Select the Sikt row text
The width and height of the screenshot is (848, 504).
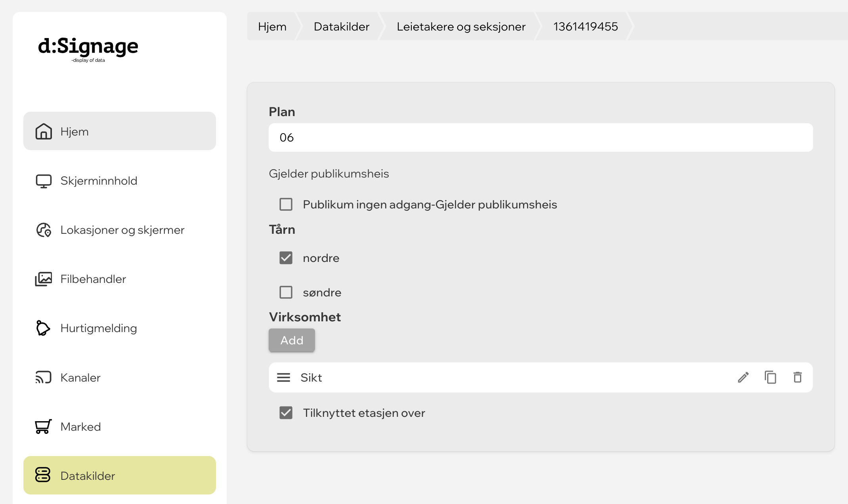click(311, 378)
